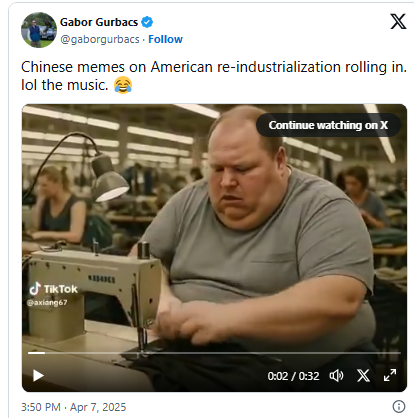Follow the tweet author

(165, 39)
